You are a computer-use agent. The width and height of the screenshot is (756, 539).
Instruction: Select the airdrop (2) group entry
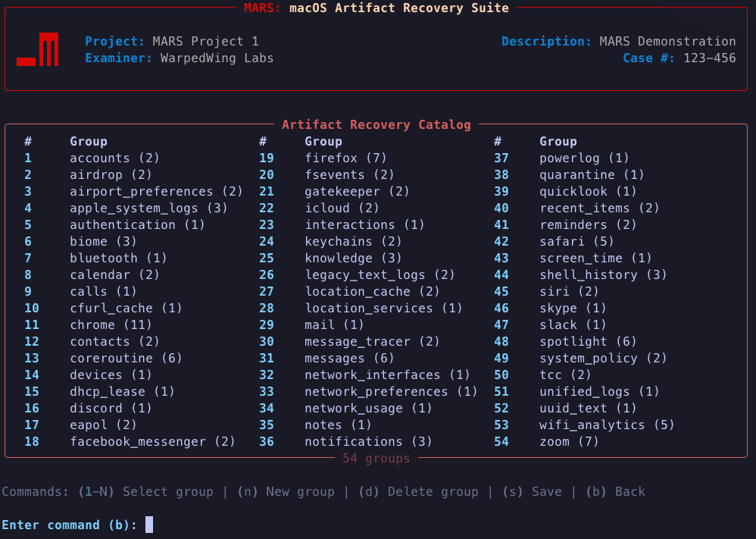(111, 174)
